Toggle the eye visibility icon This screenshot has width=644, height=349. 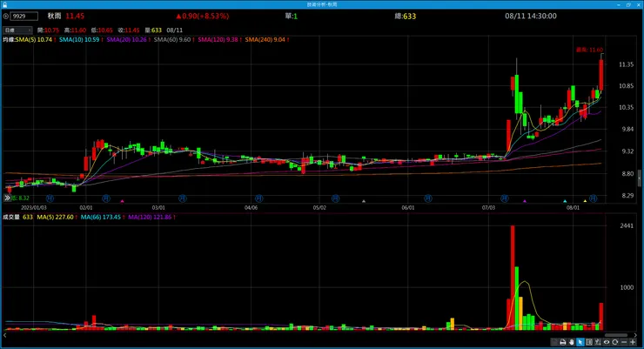pos(607,342)
